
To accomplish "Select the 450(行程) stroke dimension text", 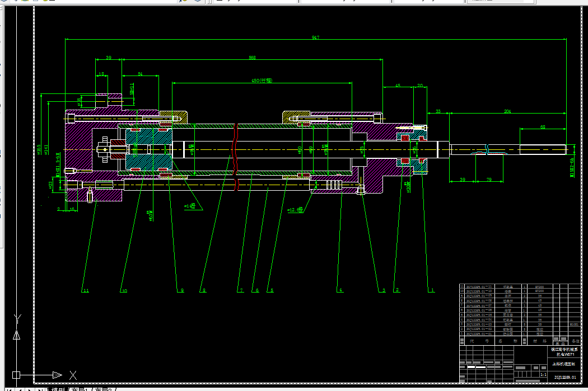I will [x=262, y=81].
